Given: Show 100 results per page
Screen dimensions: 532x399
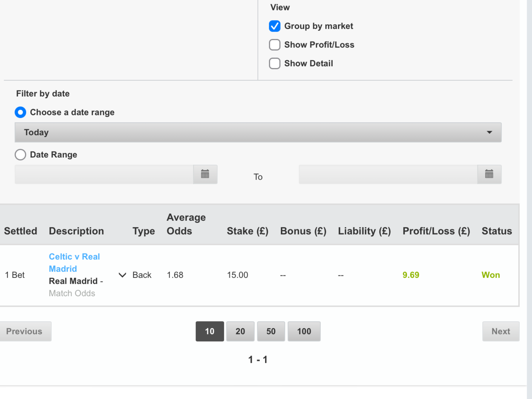Looking at the screenshot, I should pyautogui.click(x=304, y=331).
